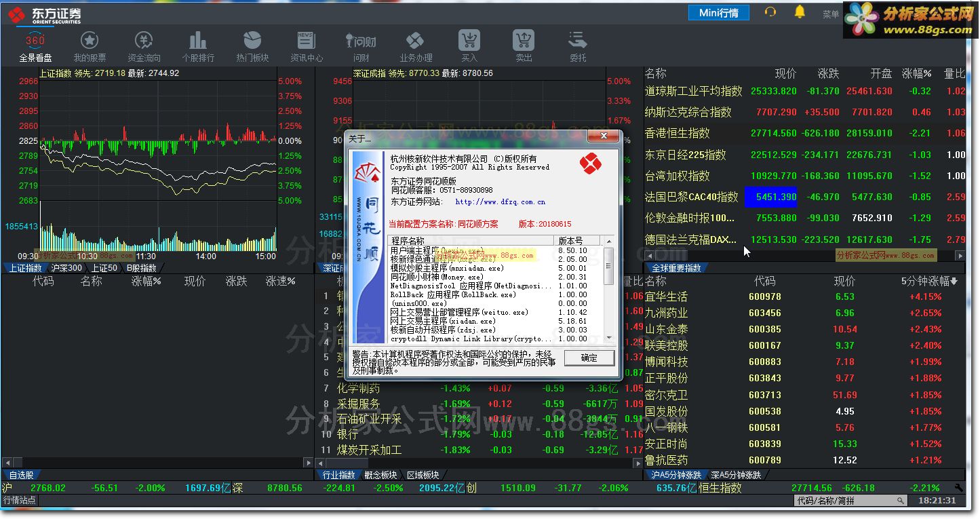Image resolution: width=980 pixels, height=519 pixels.
Task: Open 我的股票 star icon
Action: point(90,46)
